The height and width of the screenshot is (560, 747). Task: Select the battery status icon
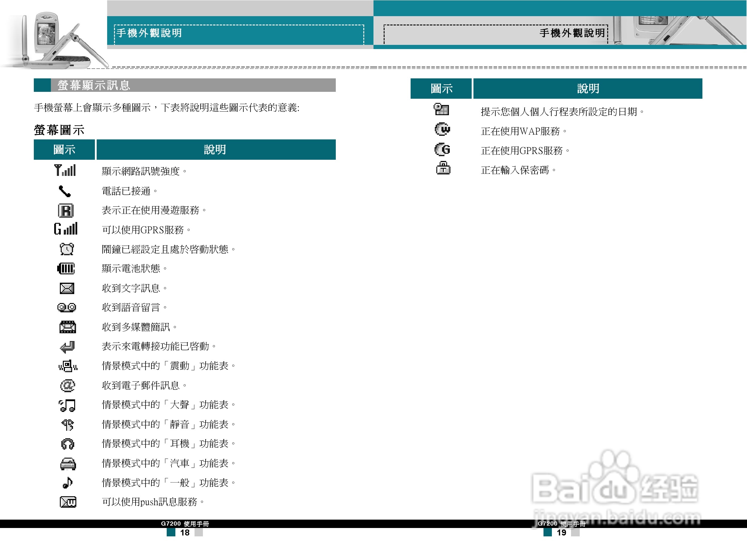pos(66,268)
